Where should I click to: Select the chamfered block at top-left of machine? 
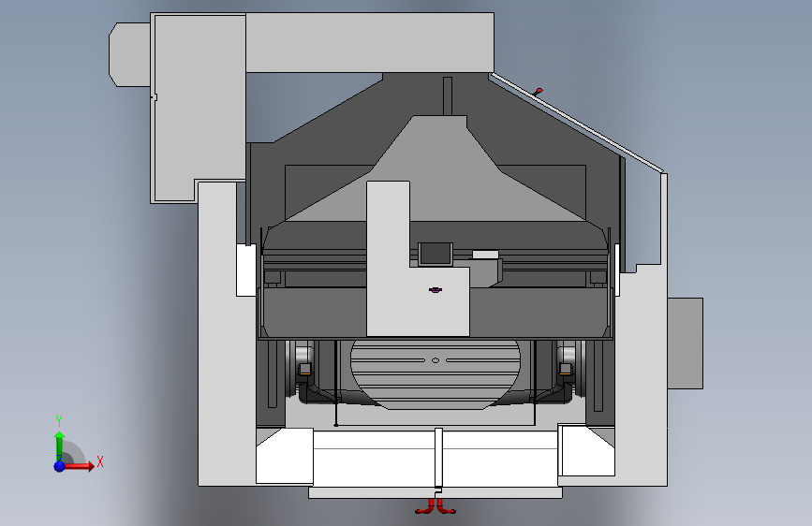[129, 54]
